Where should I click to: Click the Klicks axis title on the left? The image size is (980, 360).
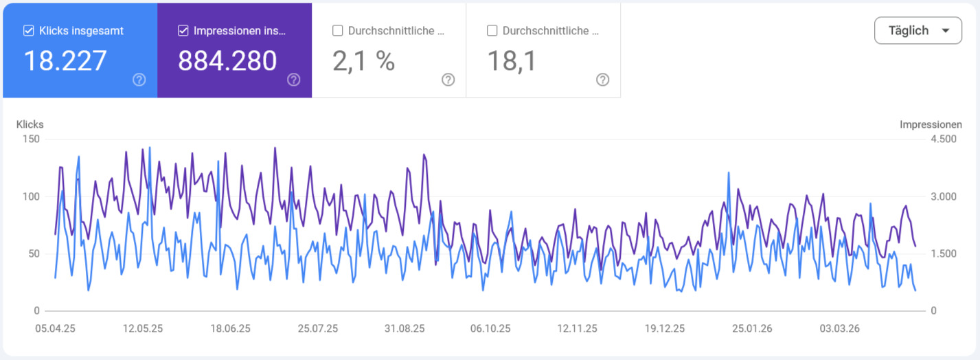coord(30,124)
